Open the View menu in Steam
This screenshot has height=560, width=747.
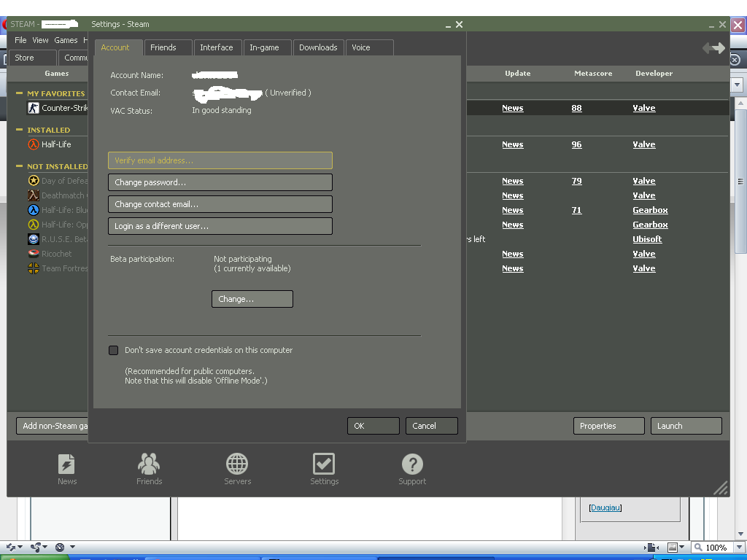pos(41,41)
